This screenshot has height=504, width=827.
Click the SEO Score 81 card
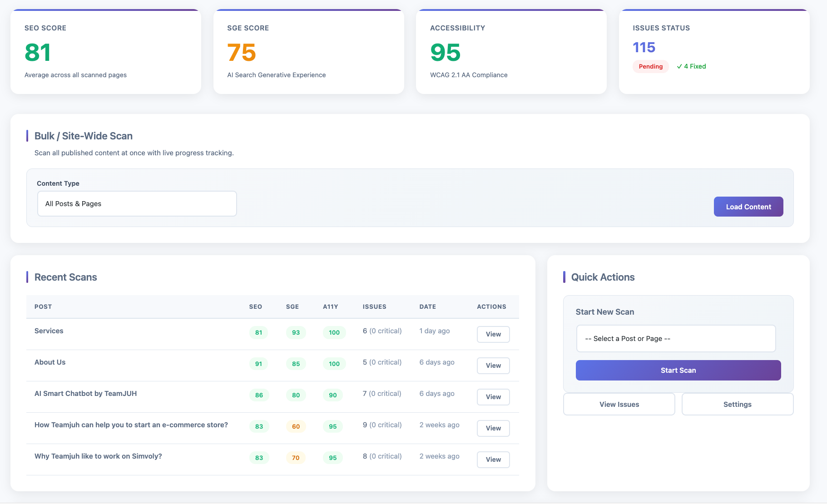point(105,52)
